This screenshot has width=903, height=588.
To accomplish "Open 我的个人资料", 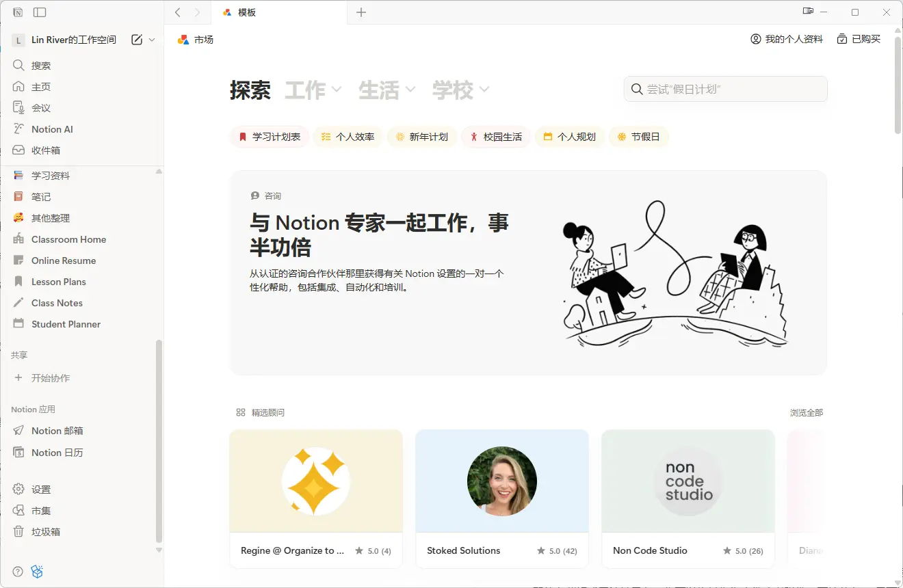I will pos(787,39).
